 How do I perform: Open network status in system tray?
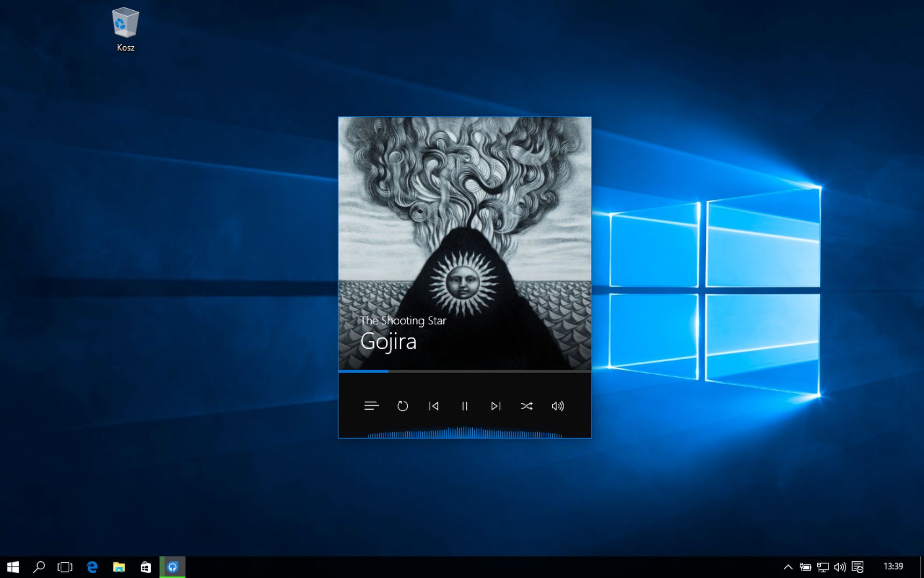(822, 567)
